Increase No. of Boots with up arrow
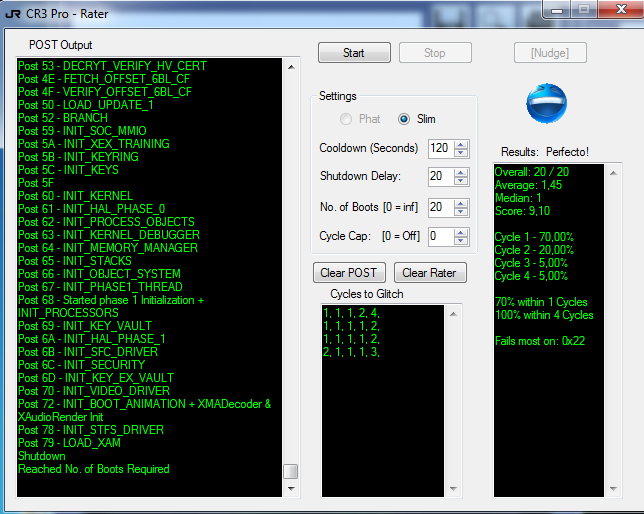The image size is (644, 514). tap(461, 203)
